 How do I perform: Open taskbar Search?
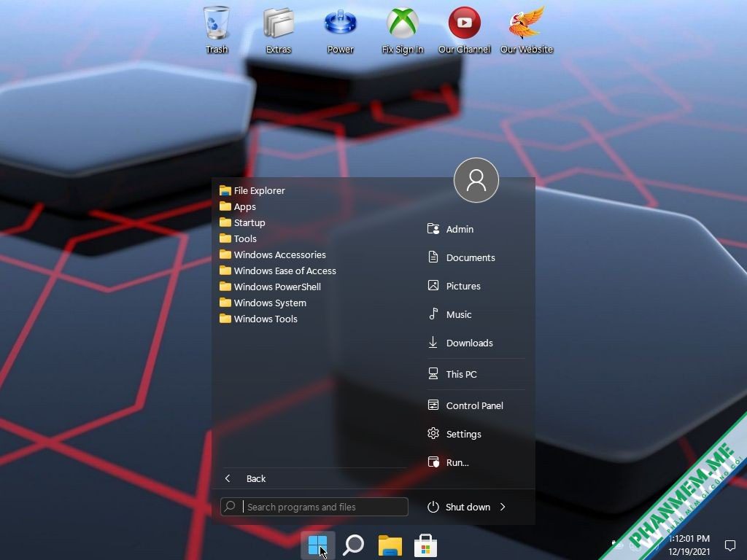coord(354,545)
